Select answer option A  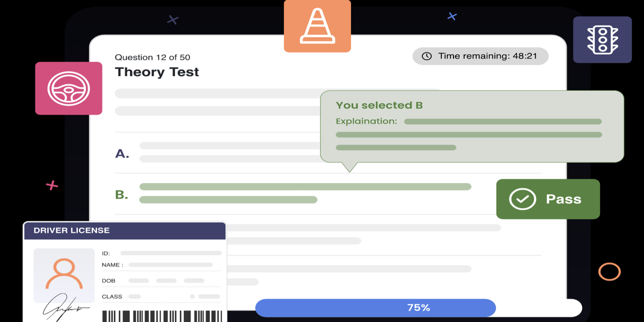(x=122, y=154)
